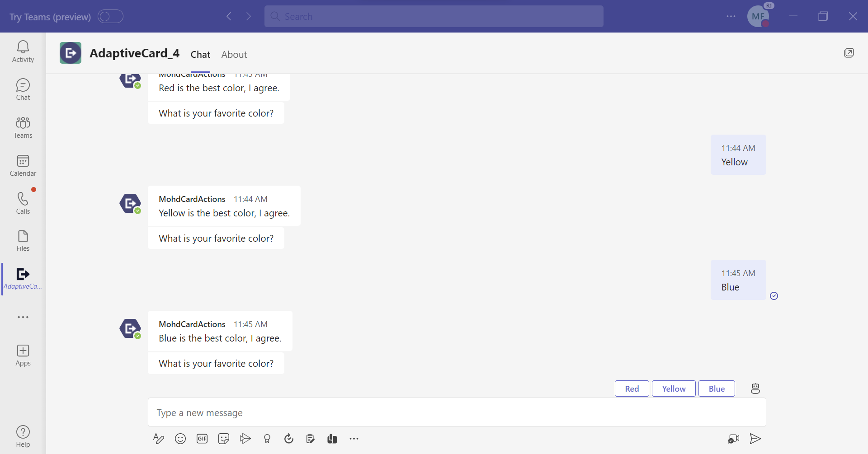Screen dimensions: 868x454
Task: Go back with the back arrow
Action: (x=229, y=16)
